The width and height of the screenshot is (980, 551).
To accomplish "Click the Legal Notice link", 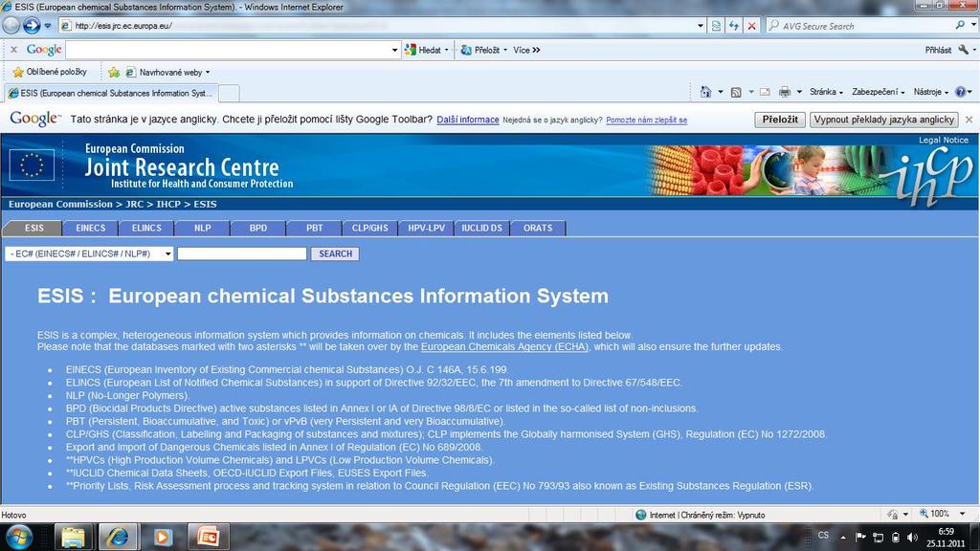I will coord(943,140).
